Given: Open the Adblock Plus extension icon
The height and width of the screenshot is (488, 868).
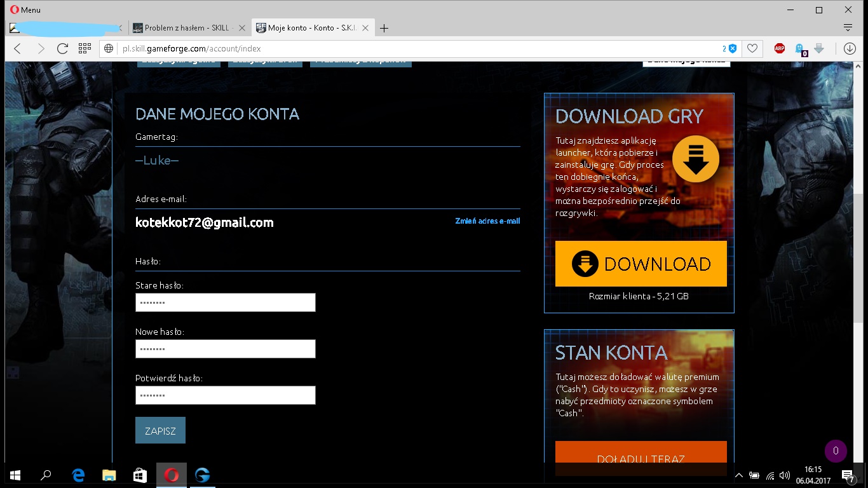Looking at the screenshot, I should [780, 48].
